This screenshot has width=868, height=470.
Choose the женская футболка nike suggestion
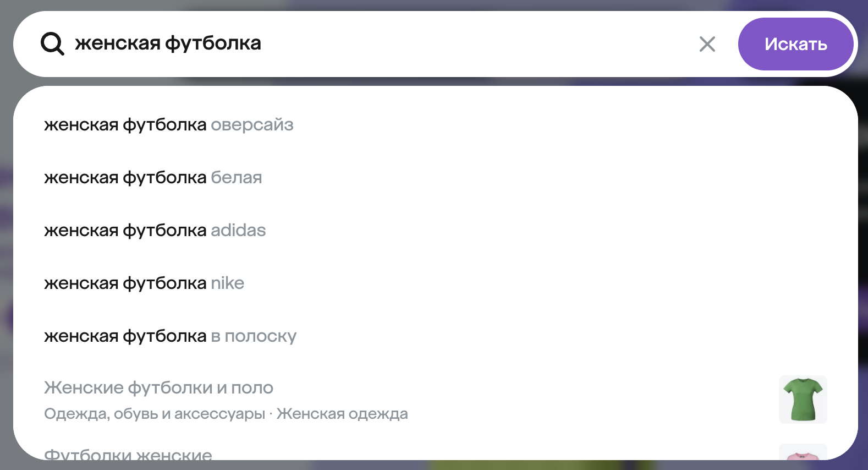(x=435, y=283)
